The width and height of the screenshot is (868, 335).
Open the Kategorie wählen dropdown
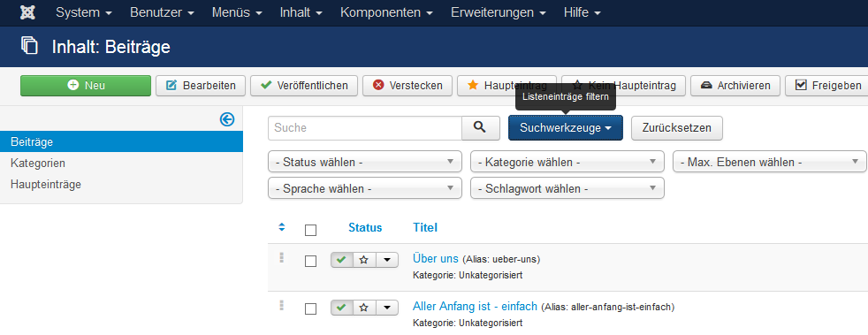[567, 163]
